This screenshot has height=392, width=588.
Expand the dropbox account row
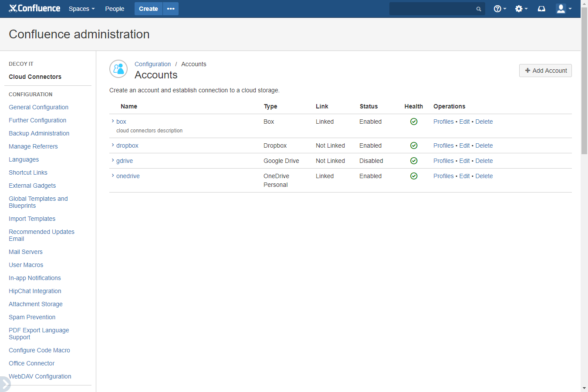tap(113, 145)
